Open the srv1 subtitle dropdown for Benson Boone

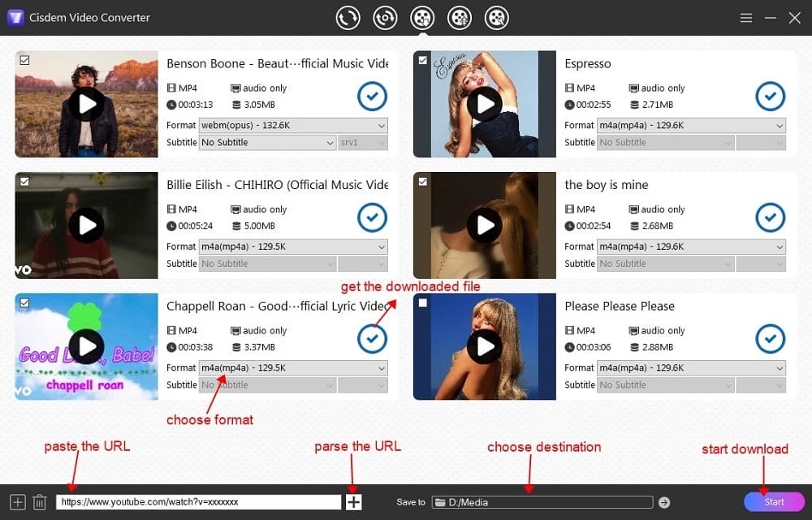point(363,142)
